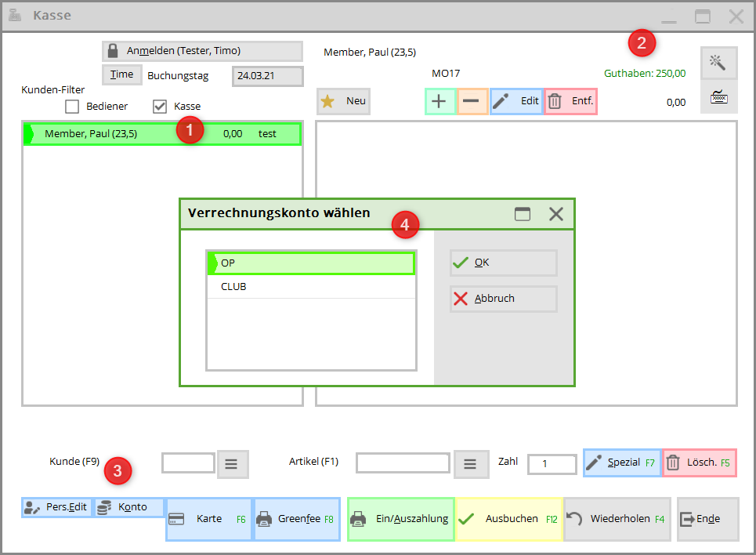756x555 pixels.
Task: Click the Artikel (F1) input field
Action: pyautogui.click(x=403, y=463)
